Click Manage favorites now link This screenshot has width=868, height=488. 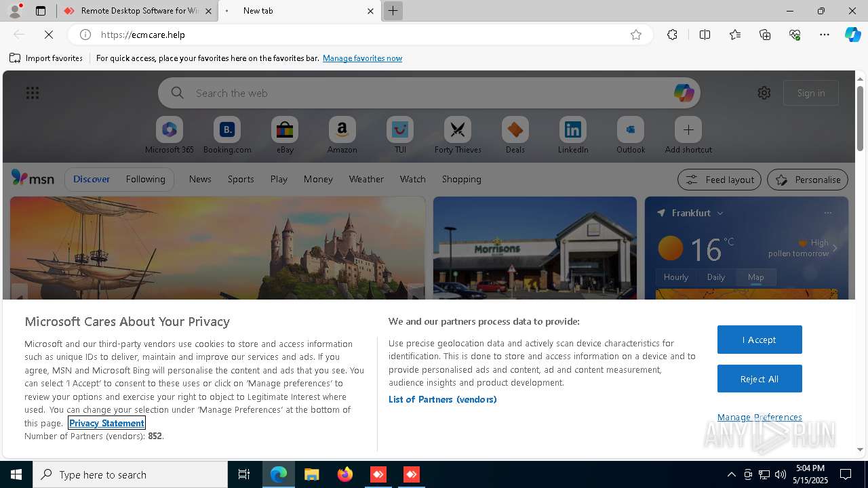coord(362,58)
